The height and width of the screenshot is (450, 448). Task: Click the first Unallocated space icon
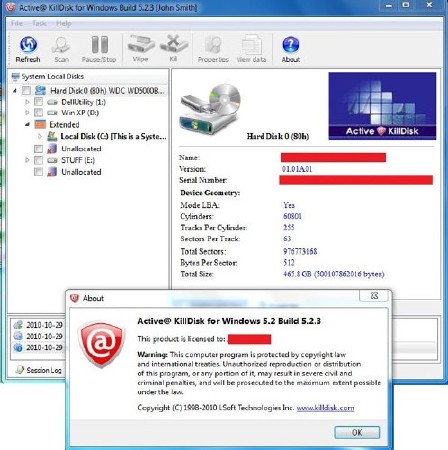click(x=52, y=149)
